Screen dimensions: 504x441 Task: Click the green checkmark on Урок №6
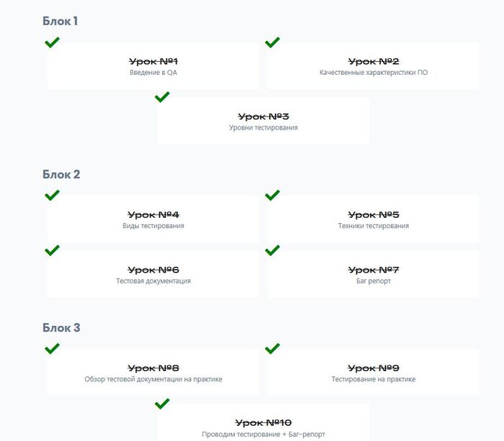tap(53, 250)
